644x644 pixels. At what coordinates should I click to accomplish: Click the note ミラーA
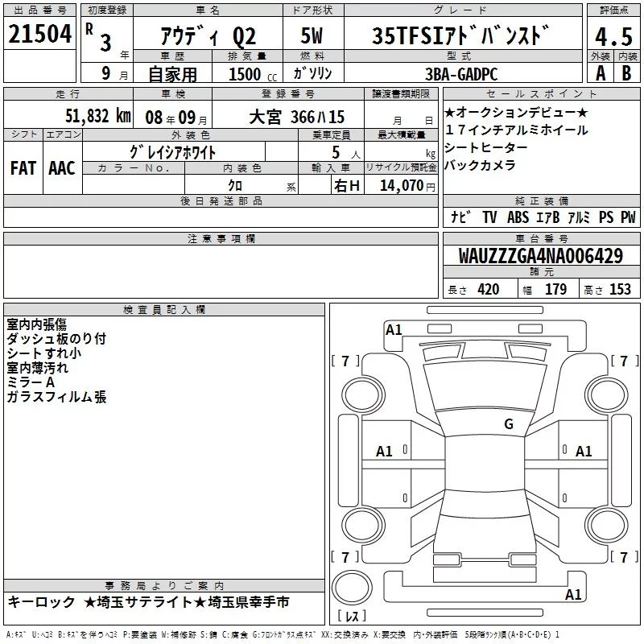31,382
